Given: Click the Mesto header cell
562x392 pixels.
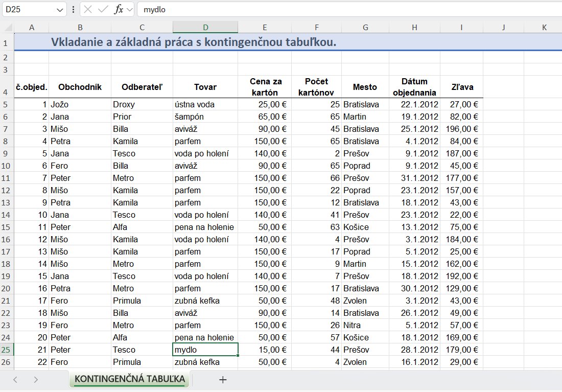Looking at the screenshot, I should pyautogui.click(x=365, y=87).
